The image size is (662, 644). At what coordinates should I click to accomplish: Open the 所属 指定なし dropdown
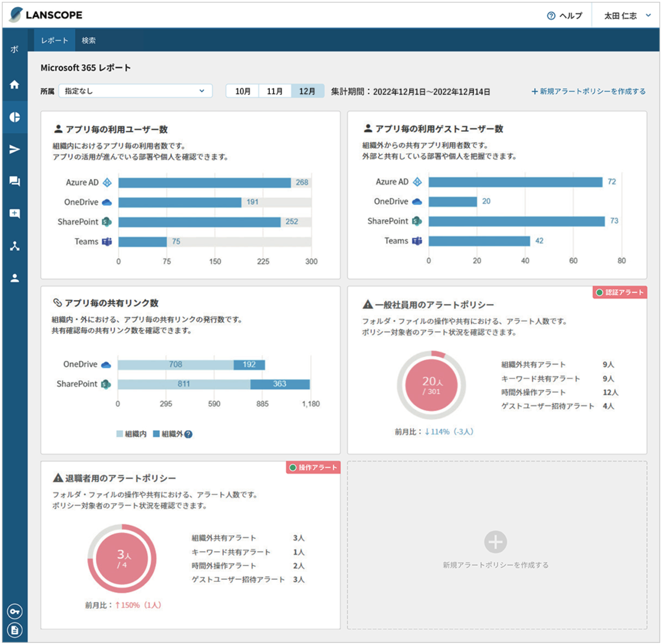[135, 91]
